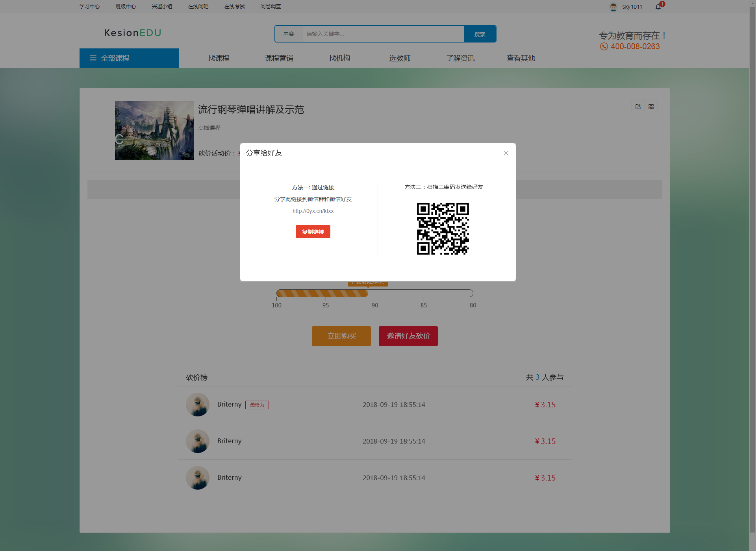Click the KesionEDU logo

pos(132,33)
